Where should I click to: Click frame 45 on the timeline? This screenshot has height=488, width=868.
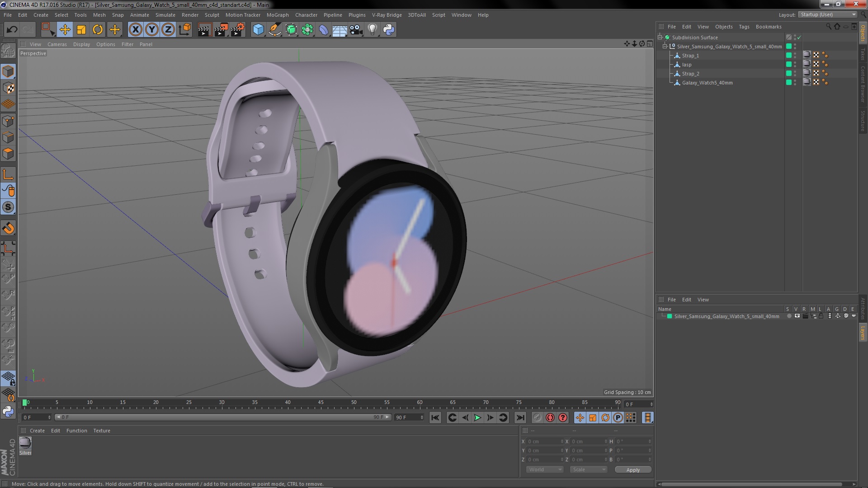321,403
